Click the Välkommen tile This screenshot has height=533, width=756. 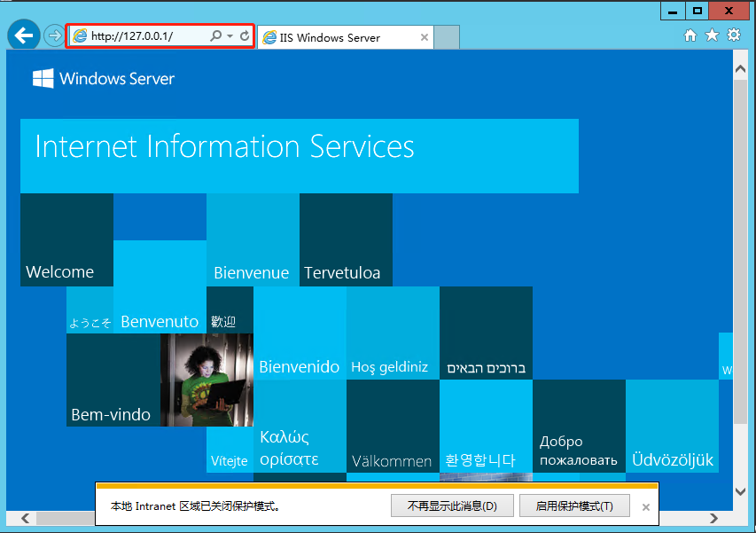[x=393, y=426]
